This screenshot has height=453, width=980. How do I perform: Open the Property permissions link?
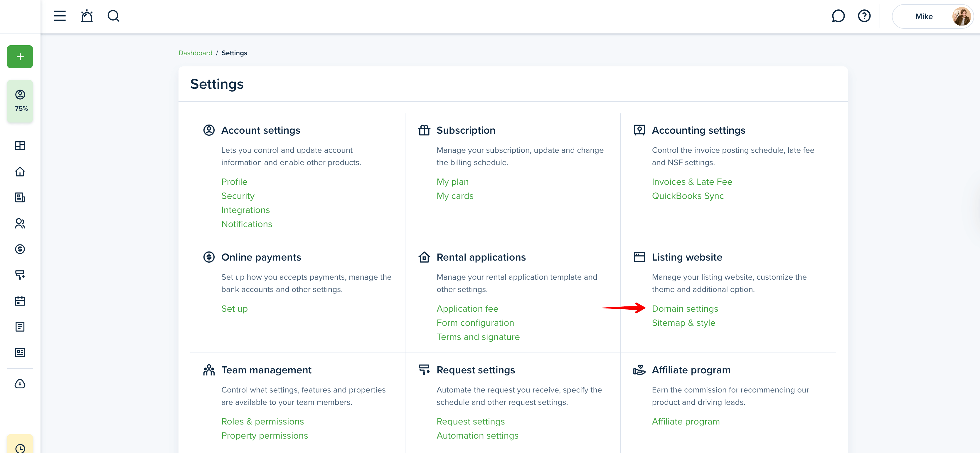pos(265,435)
